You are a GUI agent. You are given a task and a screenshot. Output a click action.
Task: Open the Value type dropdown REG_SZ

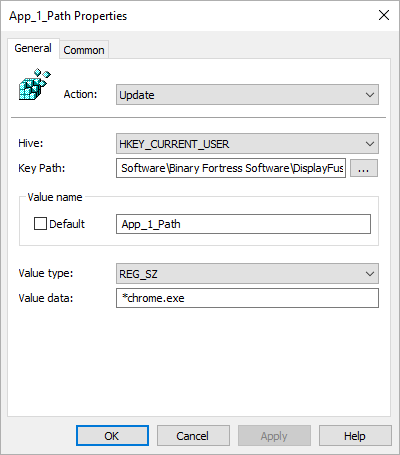click(247, 274)
